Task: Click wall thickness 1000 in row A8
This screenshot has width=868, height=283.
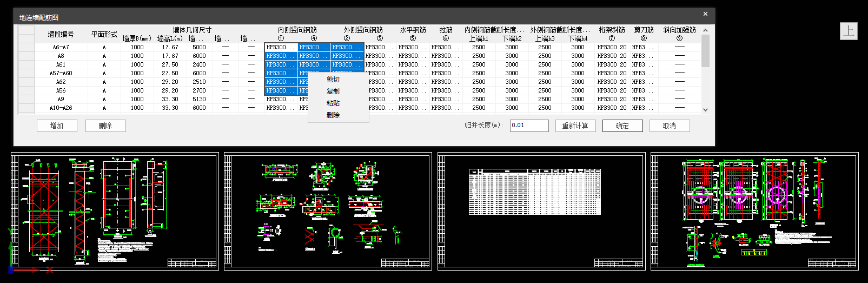Action: (137, 56)
